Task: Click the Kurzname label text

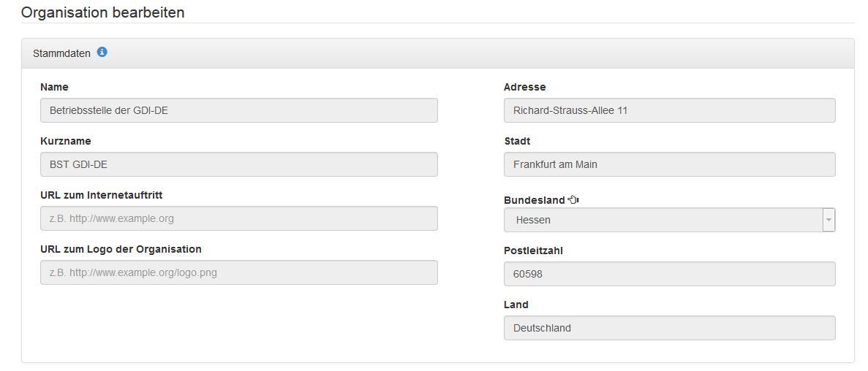Action: point(66,141)
